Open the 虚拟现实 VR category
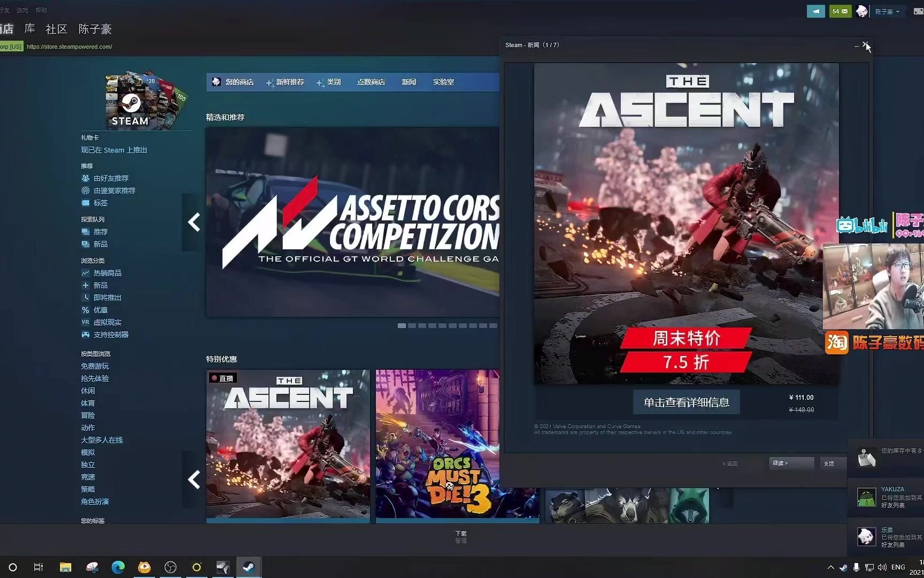The height and width of the screenshot is (578, 924). coord(107,322)
